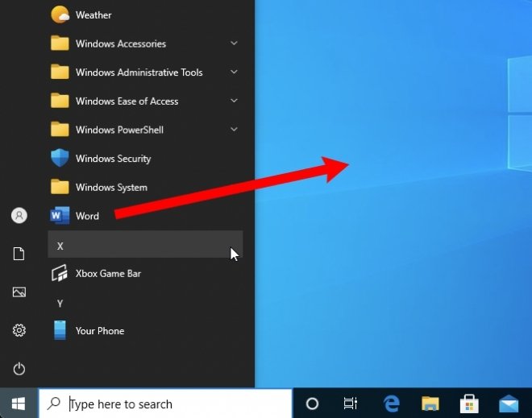Launch Word via its blue W icon
The width and height of the screenshot is (532, 418).
60,215
